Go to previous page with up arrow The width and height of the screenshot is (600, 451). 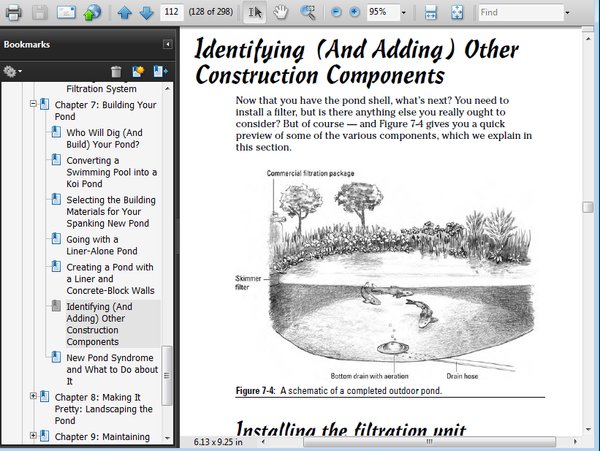click(x=125, y=13)
